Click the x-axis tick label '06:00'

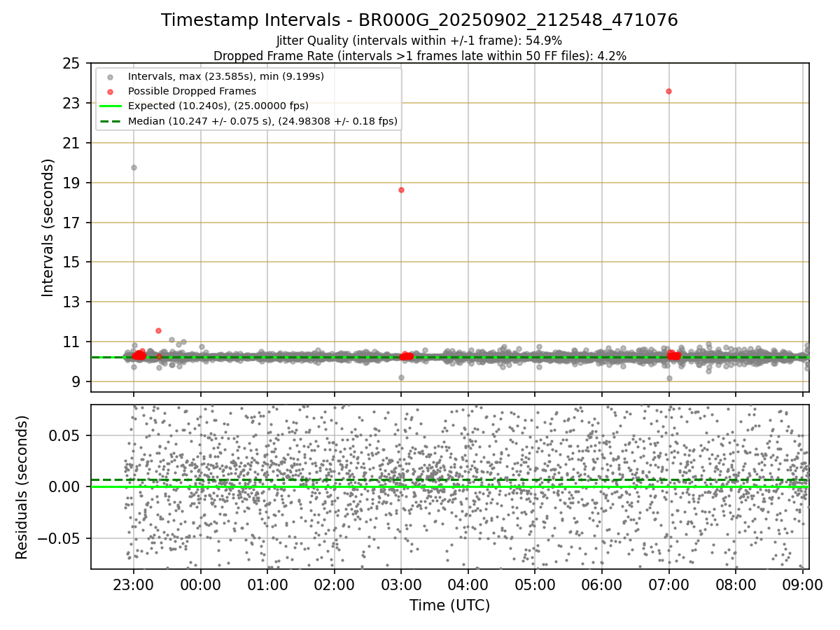pos(601,584)
